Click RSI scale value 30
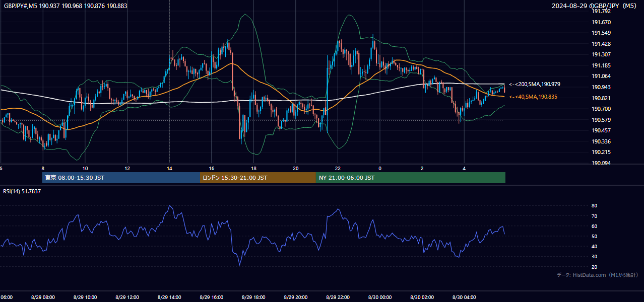Viewport: 644px width, 302px height. click(x=595, y=257)
